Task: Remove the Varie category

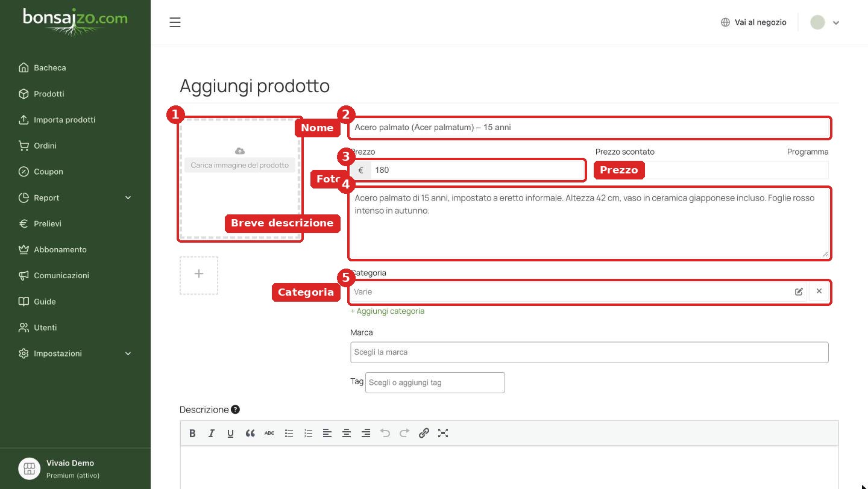Action: (819, 291)
